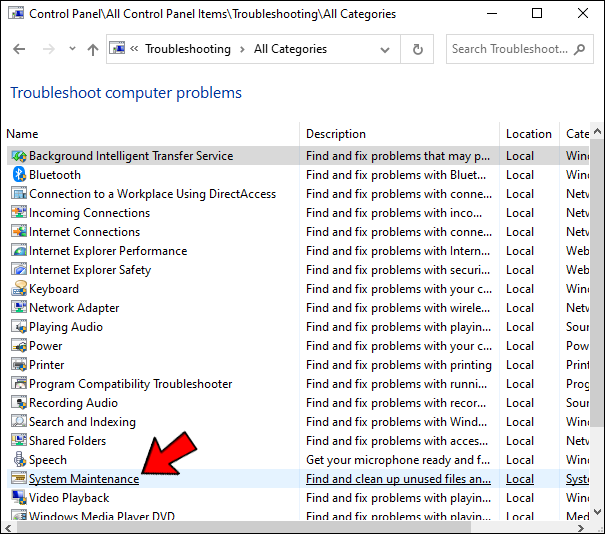
Task: Click the Power troubleshooter icon
Action: (x=18, y=346)
